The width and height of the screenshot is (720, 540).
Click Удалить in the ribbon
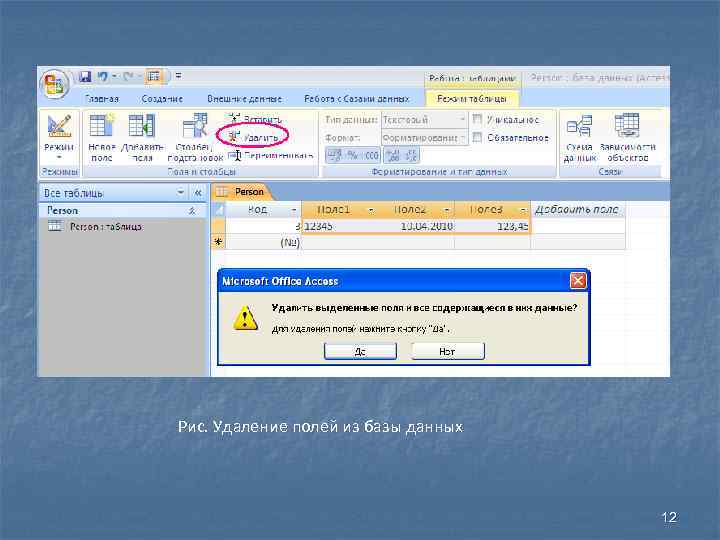[x=255, y=137]
